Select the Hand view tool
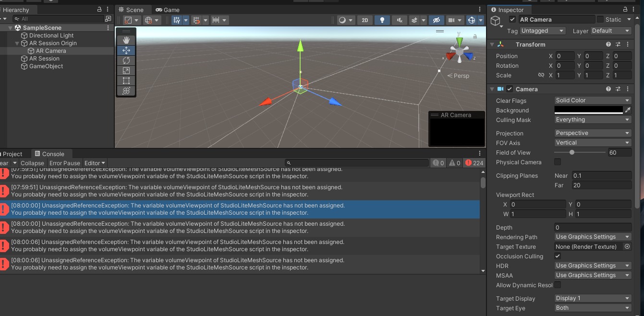 coord(126,40)
